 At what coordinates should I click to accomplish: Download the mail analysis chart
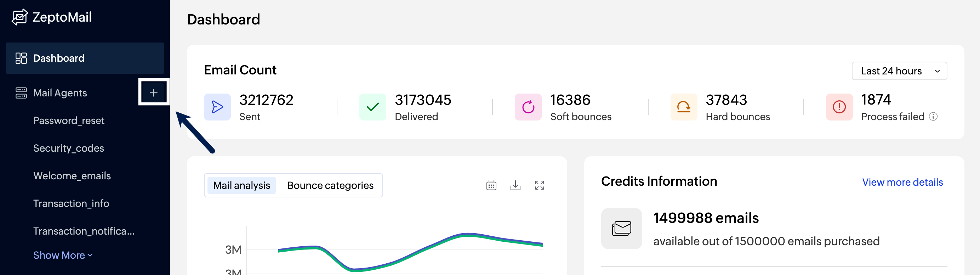coord(515,185)
